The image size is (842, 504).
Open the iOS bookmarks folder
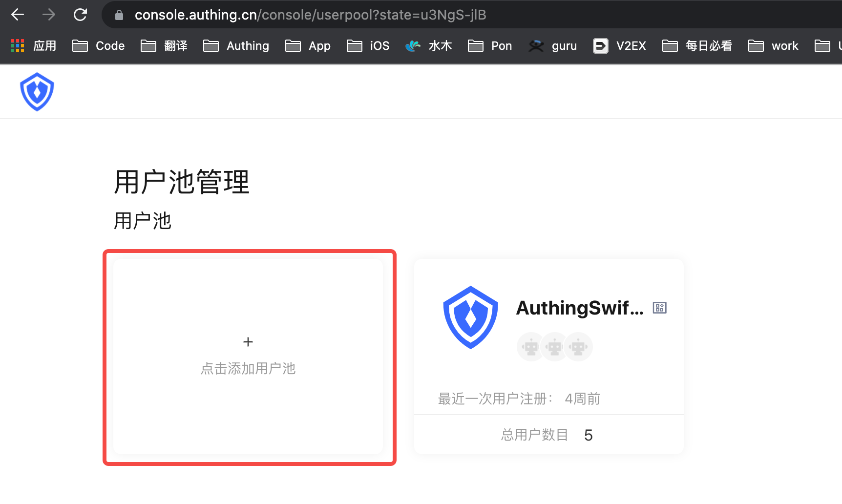368,46
